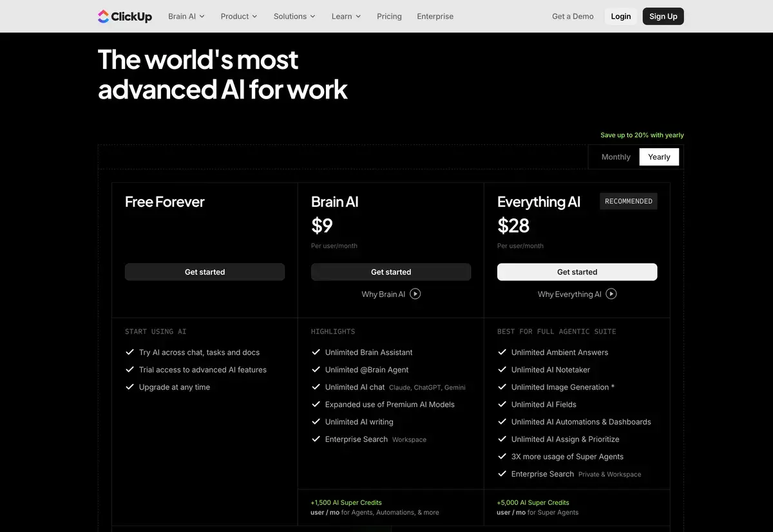Click checkmark icon beside Unlimited AI Fields
The width and height of the screenshot is (773, 532).
pos(502,404)
